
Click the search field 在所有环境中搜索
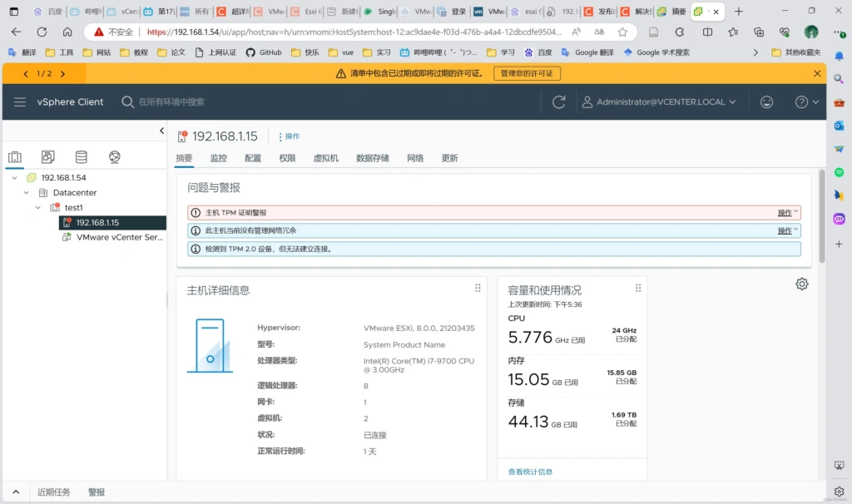pyautogui.click(x=171, y=101)
